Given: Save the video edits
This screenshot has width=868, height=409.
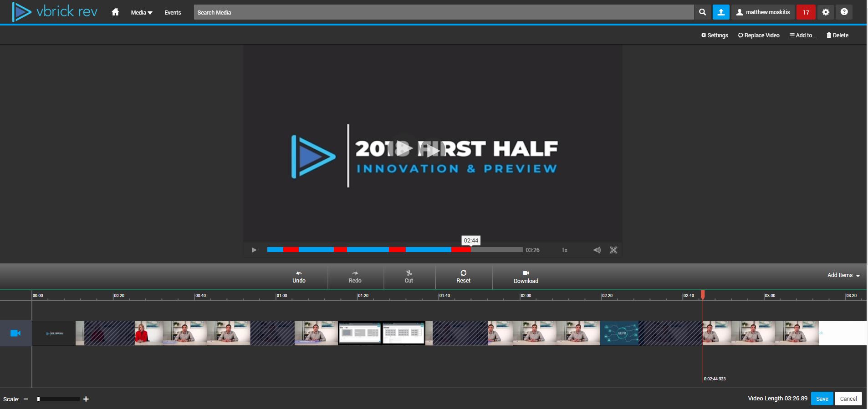Looking at the screenshot, I should pos(822,399).
